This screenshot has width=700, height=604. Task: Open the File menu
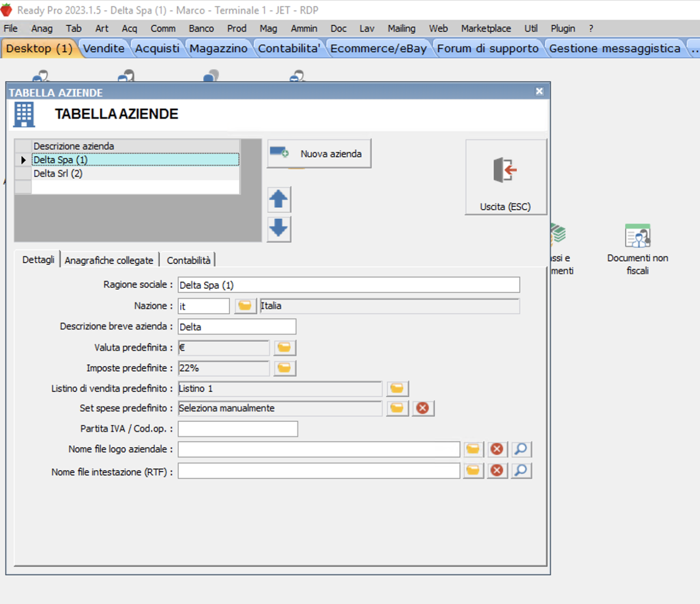[x=10, y=28]
